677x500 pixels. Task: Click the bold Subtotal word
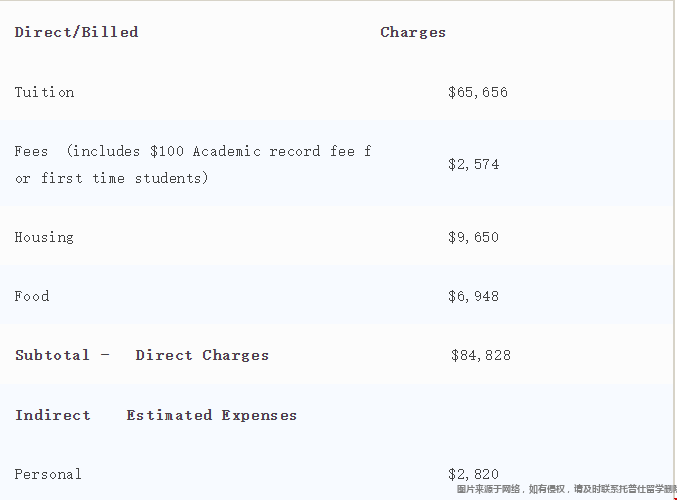[52, 355]
